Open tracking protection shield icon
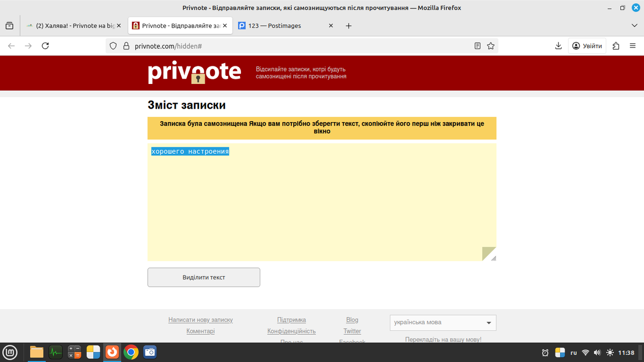Screen dimensions: 644x362 113,46
